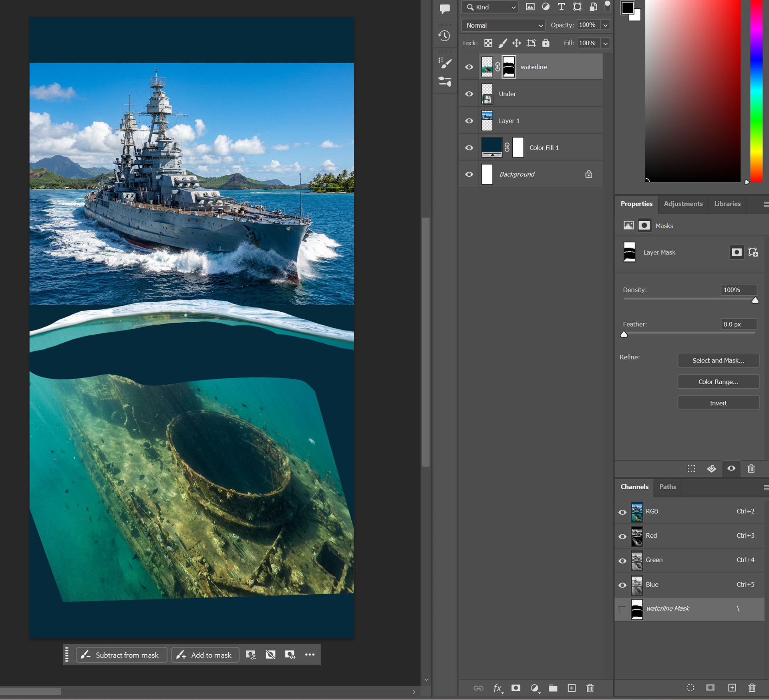The image size is (769, 700).
Task: Add layer mask from Layers panel bottom
Action: tap(516, 688)
